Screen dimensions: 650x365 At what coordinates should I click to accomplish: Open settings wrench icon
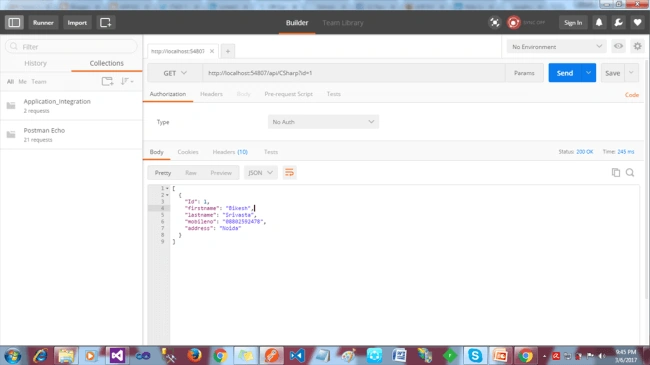tap(618, 22)
